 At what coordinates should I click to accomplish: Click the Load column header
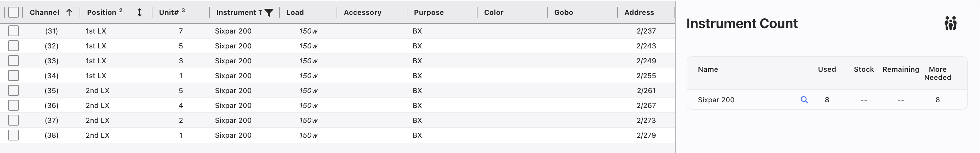click(295, 12)
